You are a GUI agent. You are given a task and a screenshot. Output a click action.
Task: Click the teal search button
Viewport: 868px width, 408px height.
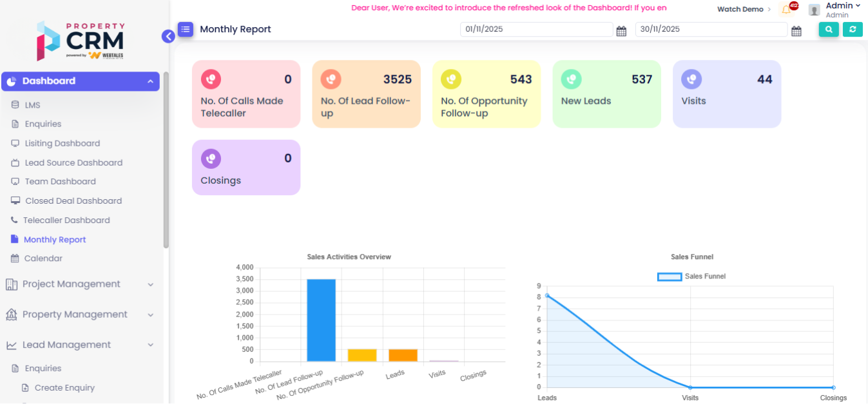pyautogui.click(x=829, y=30)
